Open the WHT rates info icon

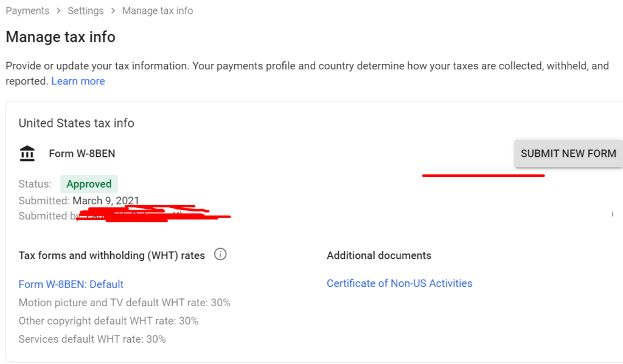point(220,255)
